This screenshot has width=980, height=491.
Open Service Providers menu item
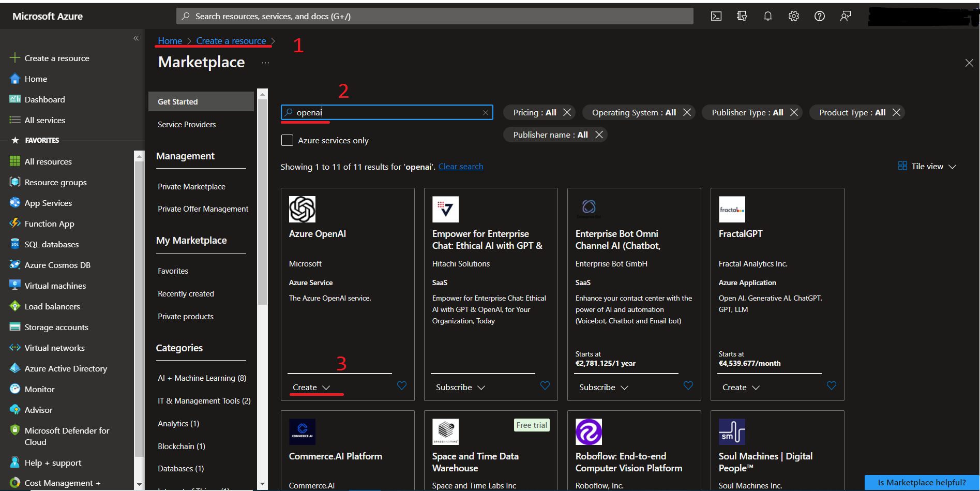coord(187,125)
